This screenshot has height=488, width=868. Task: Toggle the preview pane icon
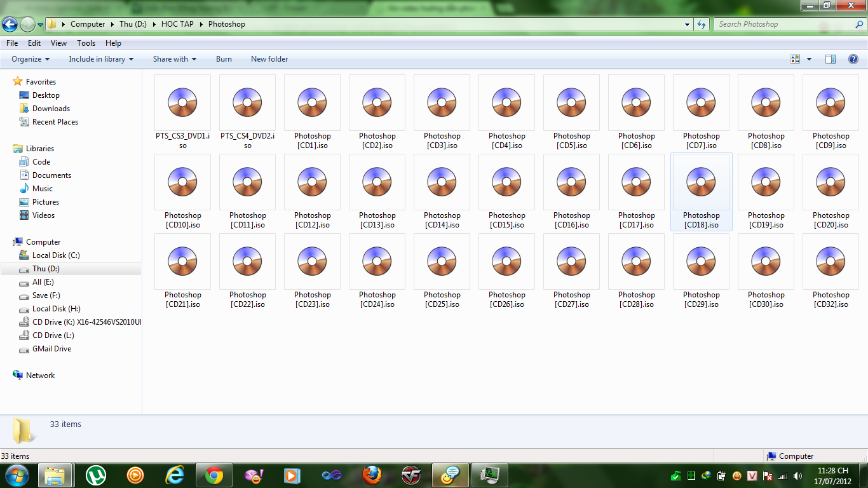pos(831,59)
